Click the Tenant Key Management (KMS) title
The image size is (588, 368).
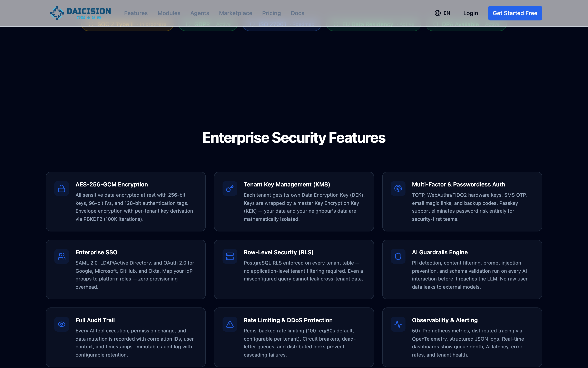pyautogui.click(x=287, y=184)
